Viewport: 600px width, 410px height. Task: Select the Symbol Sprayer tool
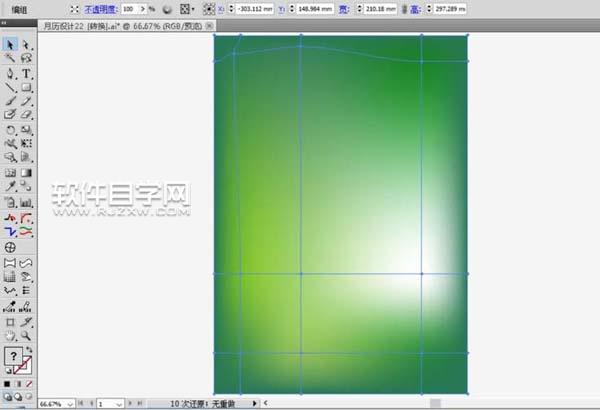(10, 157)
